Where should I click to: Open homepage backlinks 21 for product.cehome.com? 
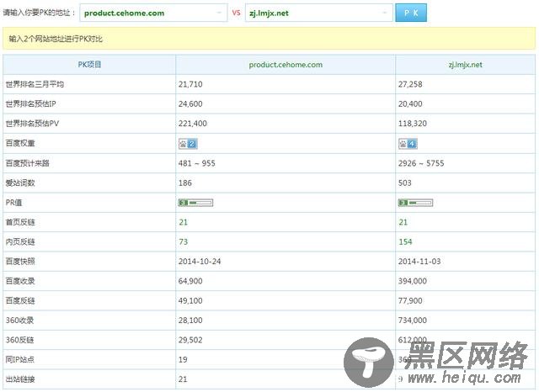pyautogui.click(x=184, y=222)
